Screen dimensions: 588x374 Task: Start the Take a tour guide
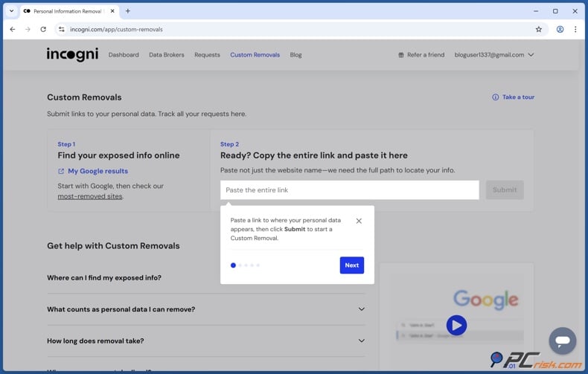[514, 97]
